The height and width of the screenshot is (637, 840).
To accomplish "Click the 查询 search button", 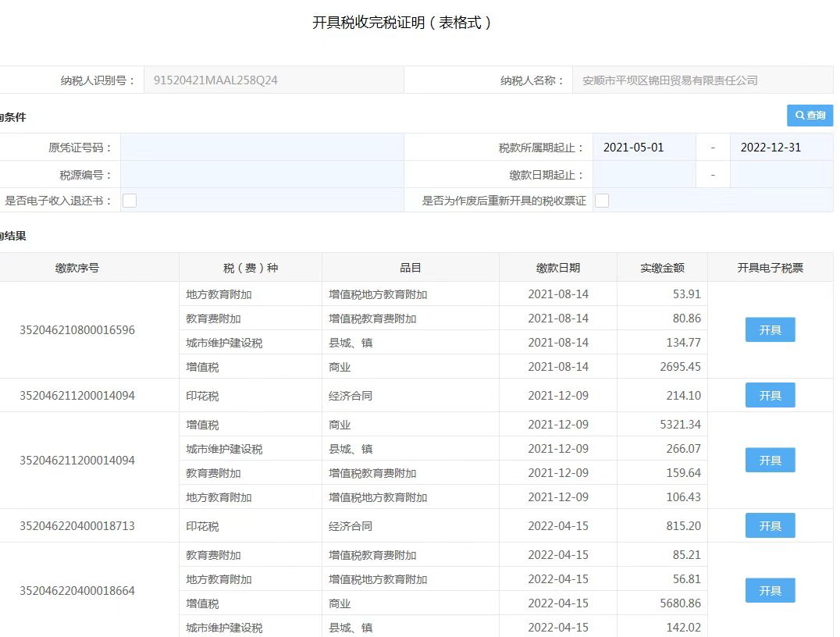I will [x=810, y=116].
